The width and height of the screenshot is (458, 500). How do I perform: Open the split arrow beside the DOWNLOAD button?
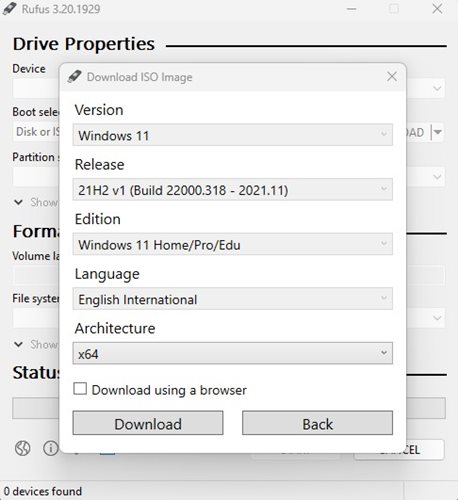[438, 132]
